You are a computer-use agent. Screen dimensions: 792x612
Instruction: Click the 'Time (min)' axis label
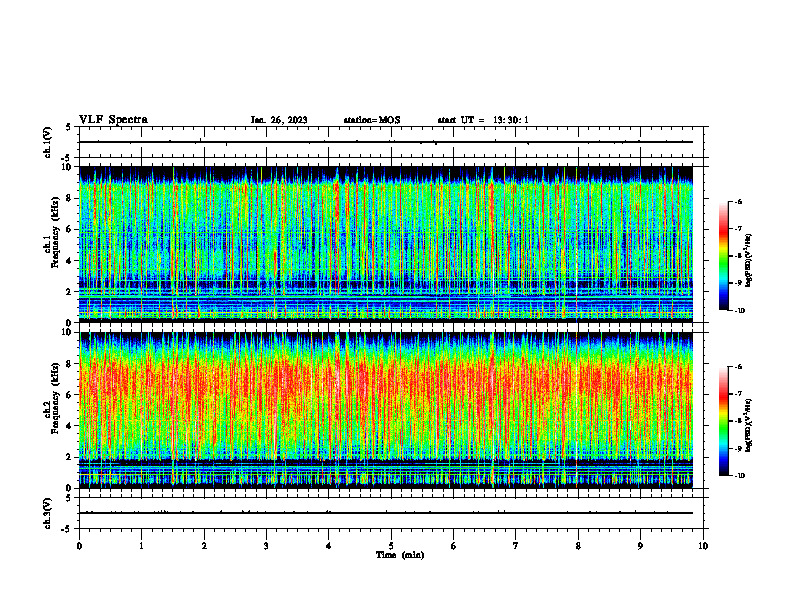[x=400, y=555]
